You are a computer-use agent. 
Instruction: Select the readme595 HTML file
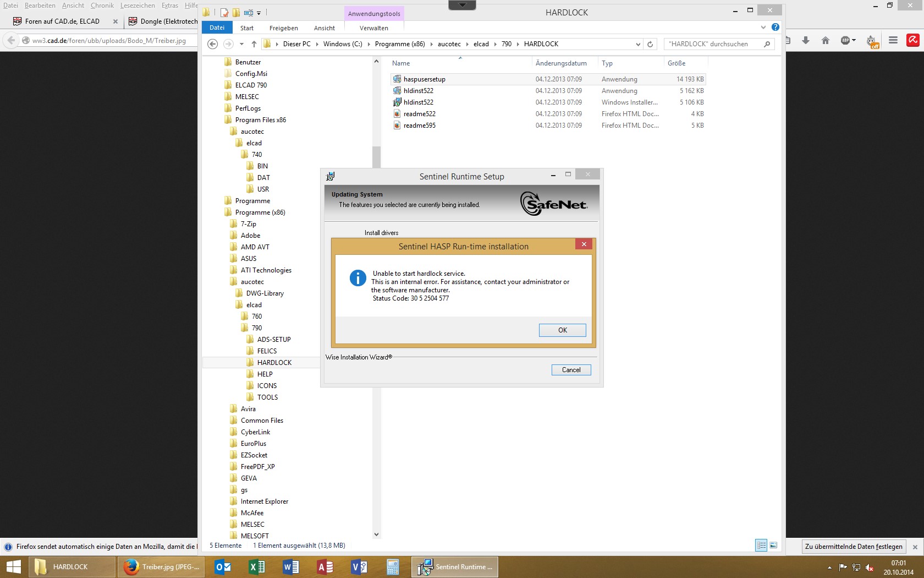(420, 126)
